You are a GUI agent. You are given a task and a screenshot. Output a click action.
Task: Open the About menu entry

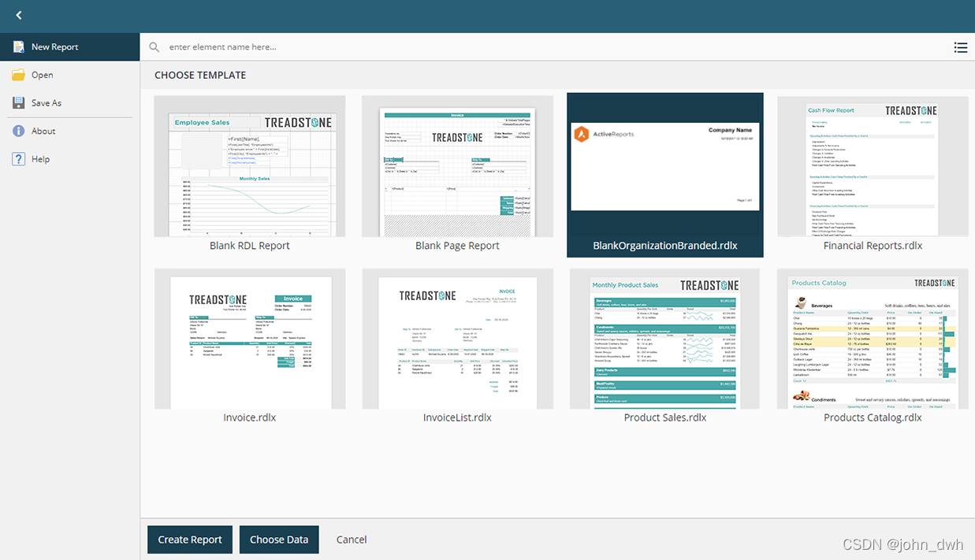pos(70,131)
